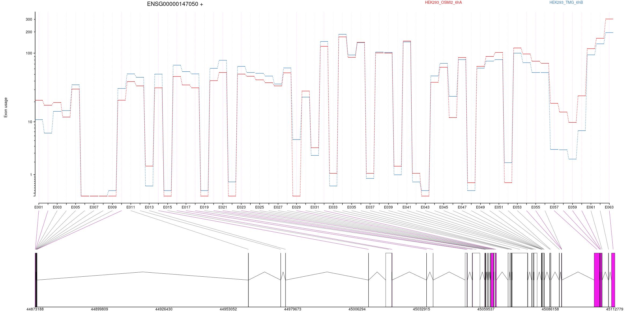Select exon label E033
The image size is (644, 322).
333,207
